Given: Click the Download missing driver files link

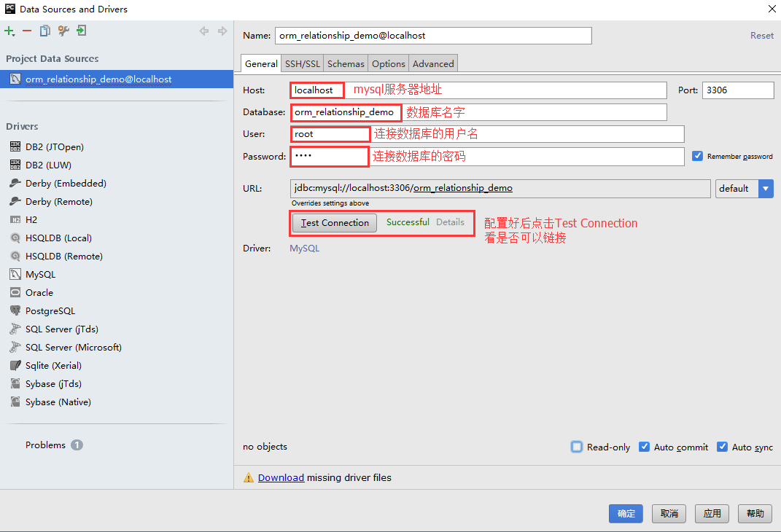Looking at the screenshot, I should tap(281, 478).
